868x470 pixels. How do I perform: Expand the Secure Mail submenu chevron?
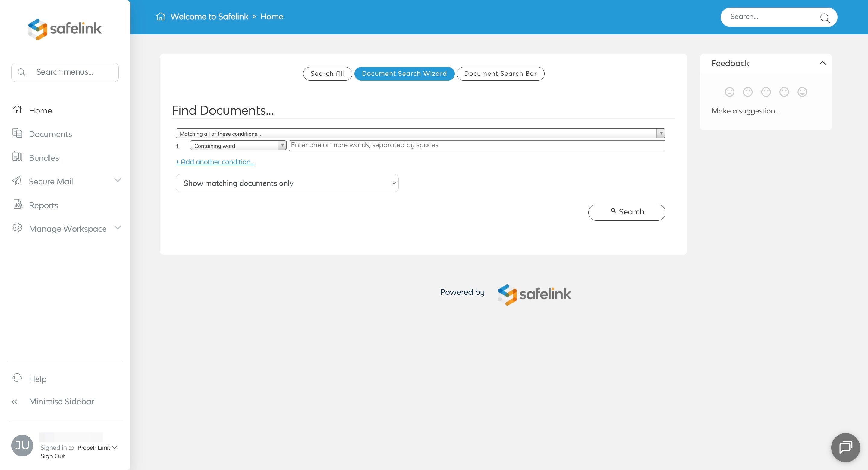(x=118, y=180)
